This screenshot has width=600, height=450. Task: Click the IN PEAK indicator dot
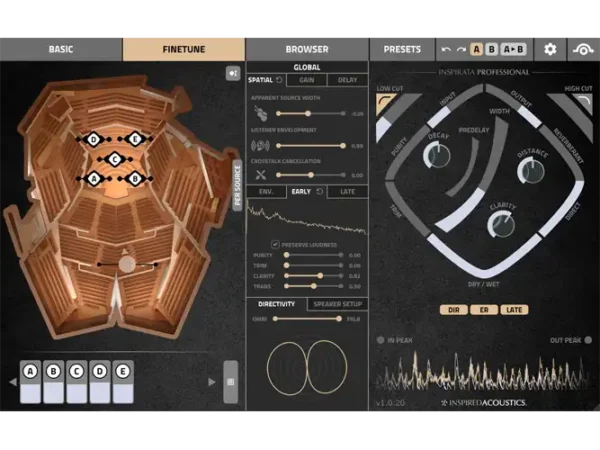coord(380,340)
